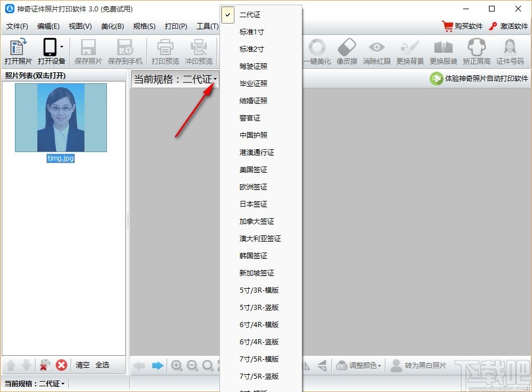Select the 像皮擦 eraser tool
This screenshot has width=532, height=392.
[347, 52]
